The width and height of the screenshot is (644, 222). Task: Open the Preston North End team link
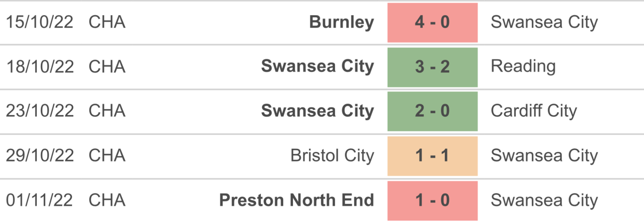click(x=296, y=200)
